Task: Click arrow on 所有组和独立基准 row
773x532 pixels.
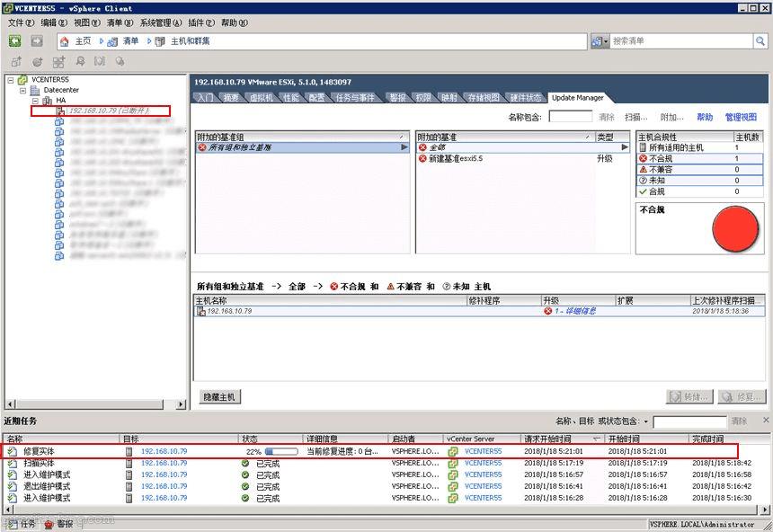Action: click(404, 146)
